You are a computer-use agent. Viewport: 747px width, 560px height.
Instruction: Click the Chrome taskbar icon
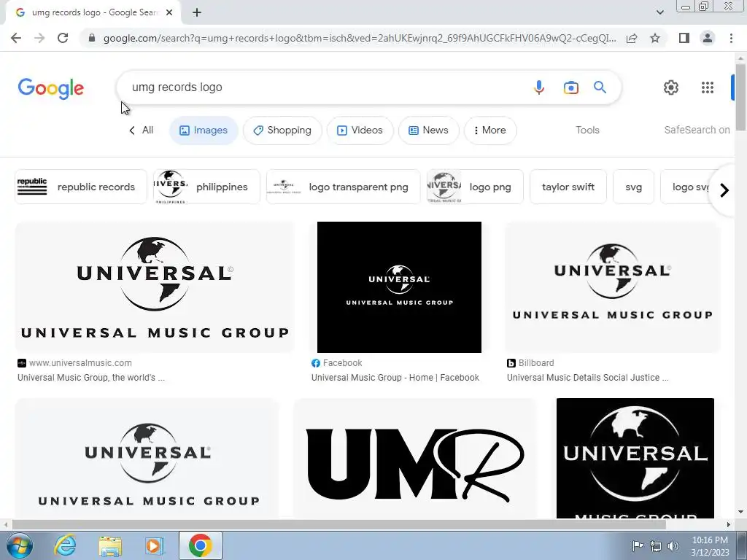[200, 545]
